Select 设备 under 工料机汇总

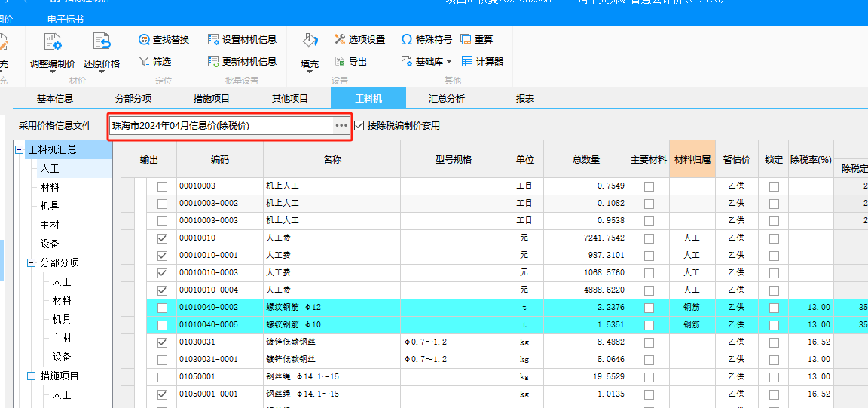pyautogui.click(x=50, y=244)
